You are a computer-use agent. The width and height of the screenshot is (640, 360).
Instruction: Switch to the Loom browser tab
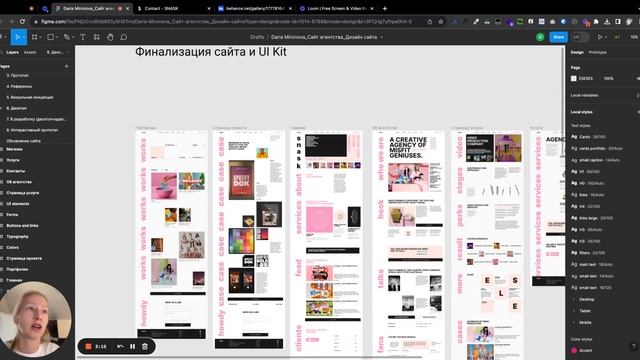pos(336,8)
